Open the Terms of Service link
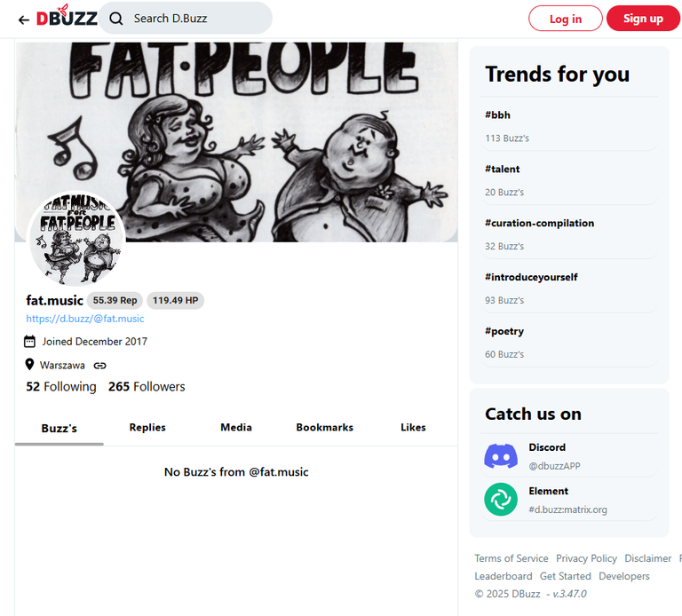The width and height of the screenshot is (682, 616). tap(511, 558)
